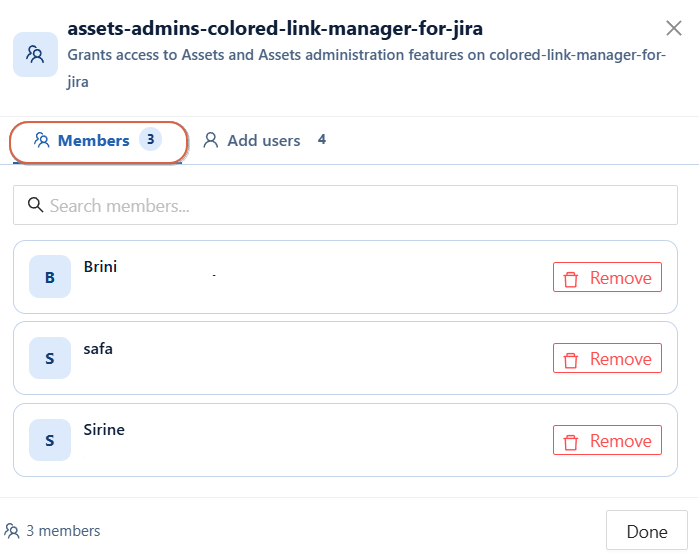The image size is (699, 556).
Task: Close the group dialog with the X
Action: coord(674,28)
